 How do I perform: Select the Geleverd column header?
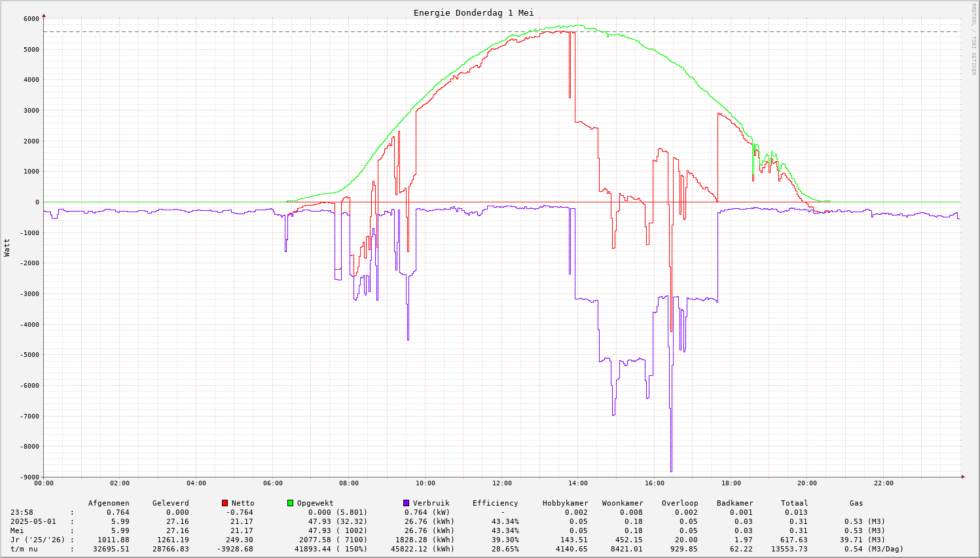[x=170, y=503]
